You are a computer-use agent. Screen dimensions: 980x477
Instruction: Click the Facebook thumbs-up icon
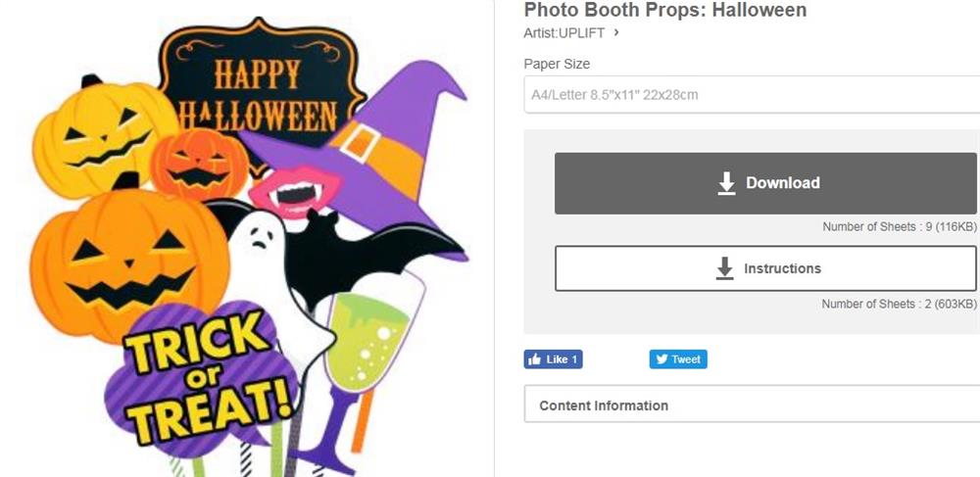coord(534,359)
